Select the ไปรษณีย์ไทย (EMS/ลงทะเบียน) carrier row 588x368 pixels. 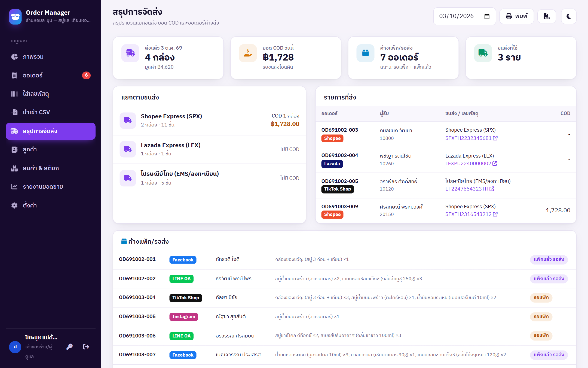click(209, 178)
